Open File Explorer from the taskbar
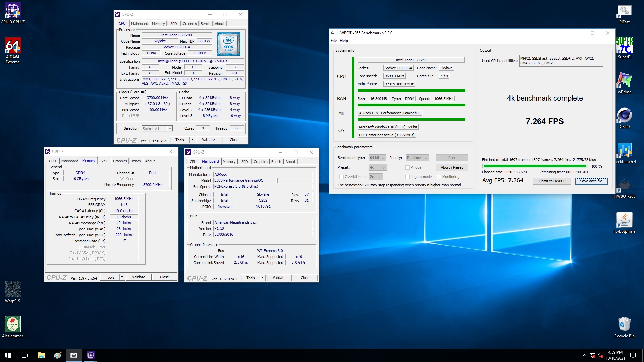The image size is (644, 362). pos(41,355)
